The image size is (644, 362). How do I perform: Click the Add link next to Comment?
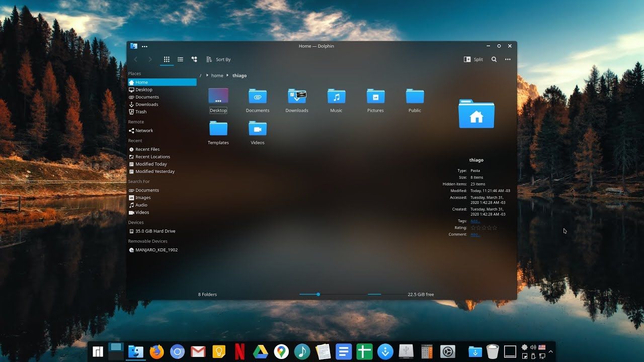point(475,234)
